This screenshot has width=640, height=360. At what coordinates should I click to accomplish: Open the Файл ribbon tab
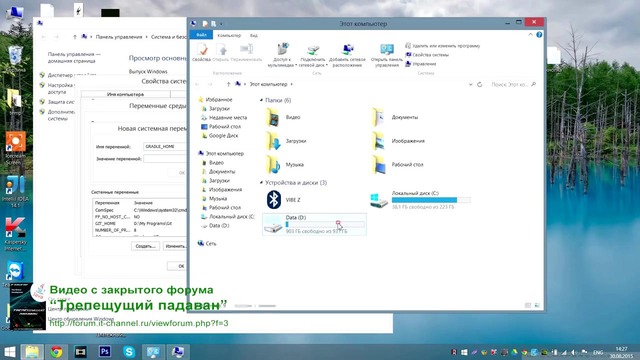[201, 35]
